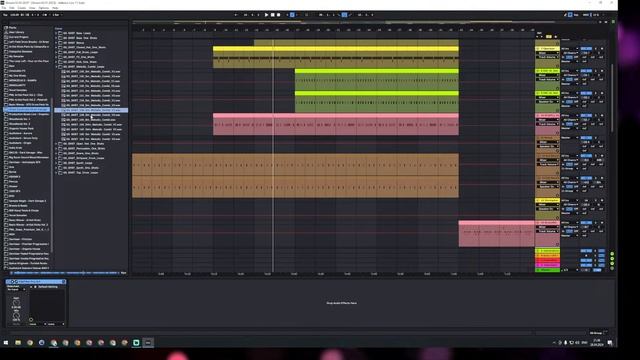Viewport: 640px width, 360px height.
Task: Open the first track's All Channels dropdown
Action: (x=571, y=53)
